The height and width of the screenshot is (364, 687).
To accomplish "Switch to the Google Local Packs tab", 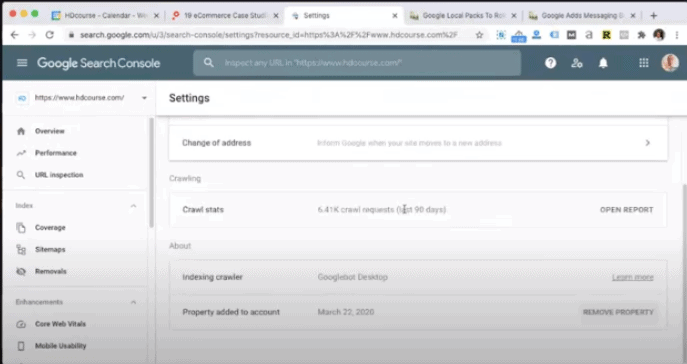I will click(463, 16).
